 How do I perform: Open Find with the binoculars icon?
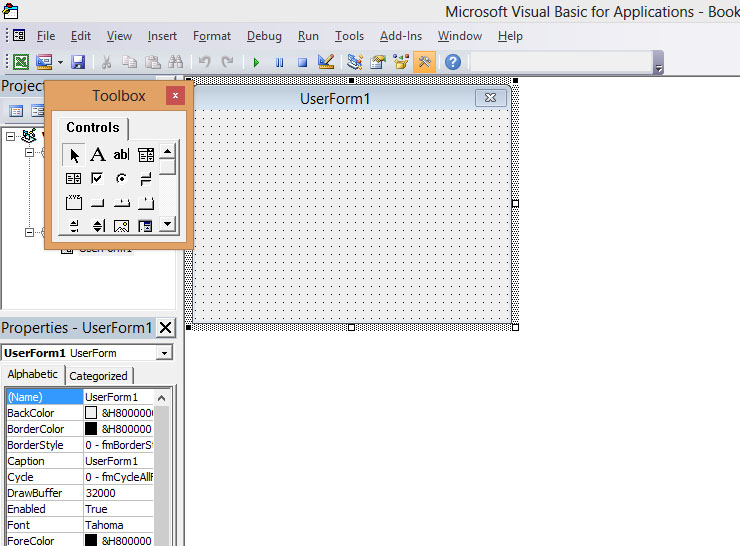click(x=176, y=62)
